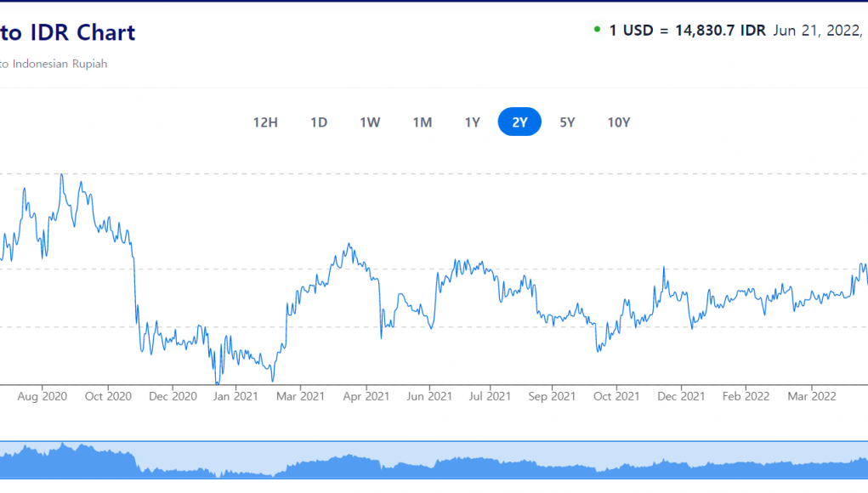This screenshot has height=493, width=868.
Task: Select the 1W time range
Action: (370, 122)
